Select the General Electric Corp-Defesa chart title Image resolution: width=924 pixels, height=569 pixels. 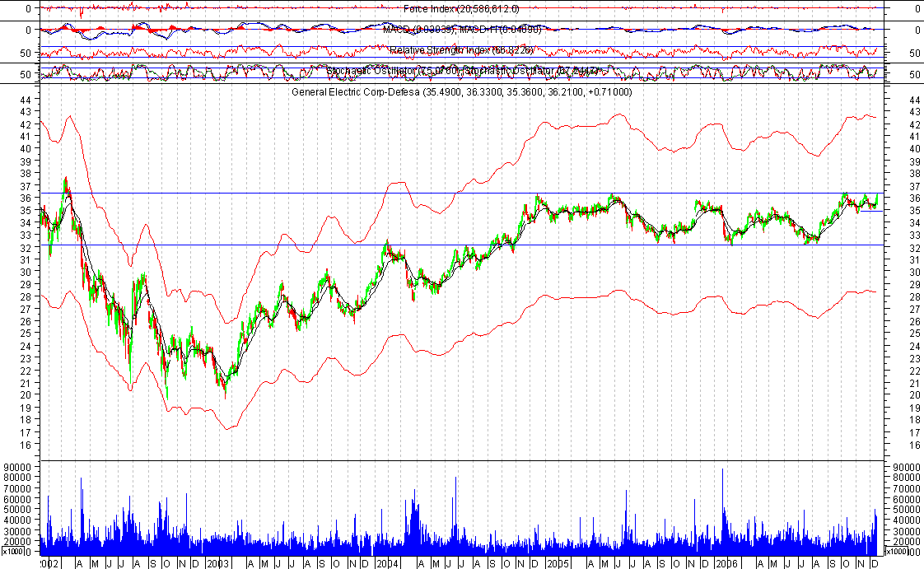(462, 92)
